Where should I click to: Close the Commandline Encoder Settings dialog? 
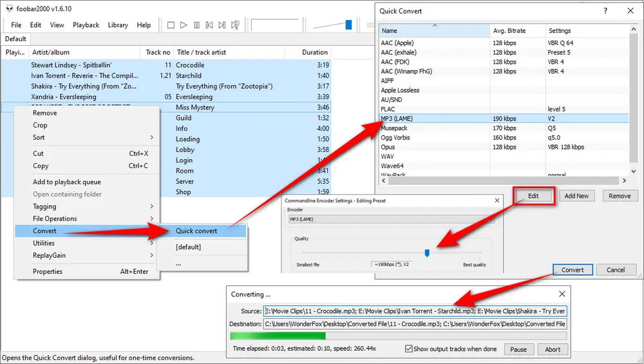pos(497,200)
